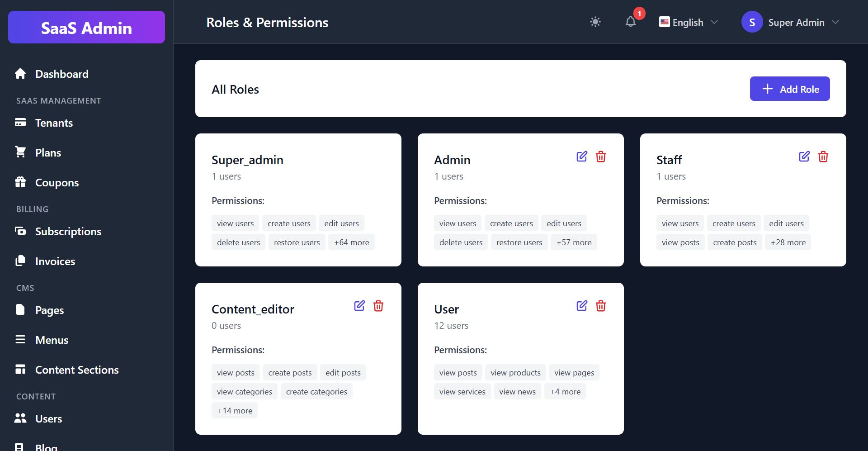Viewport: 868px width, 451px height.
Task: Click the Add Role button
Action: point(789,89)
